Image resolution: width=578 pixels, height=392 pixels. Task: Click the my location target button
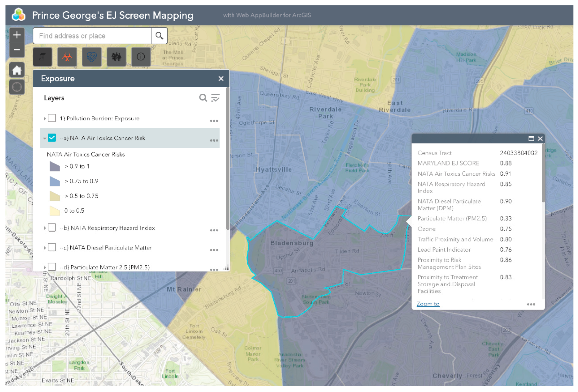17,87
